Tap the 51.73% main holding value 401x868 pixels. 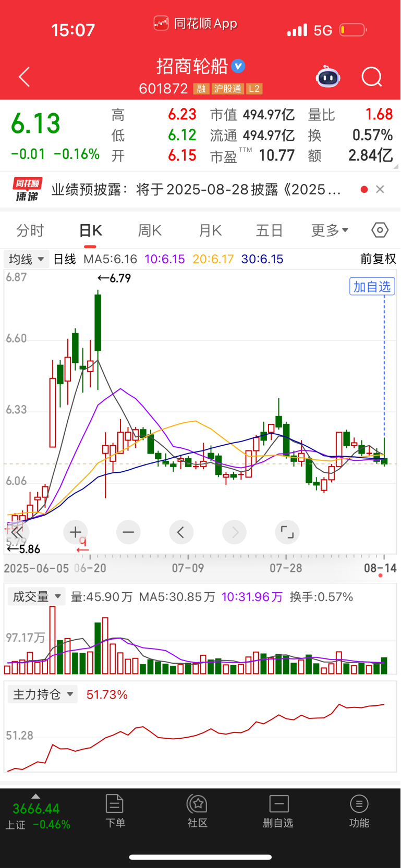tap(107, 694)
